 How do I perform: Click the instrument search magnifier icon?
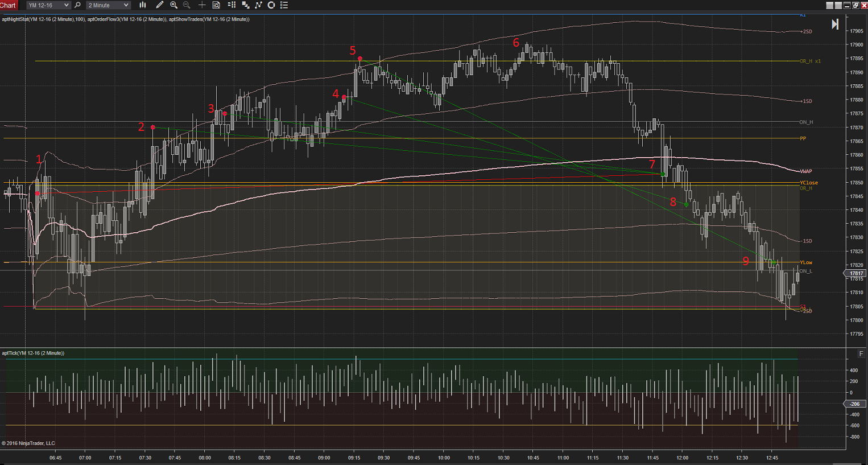(x=78, y=5)
